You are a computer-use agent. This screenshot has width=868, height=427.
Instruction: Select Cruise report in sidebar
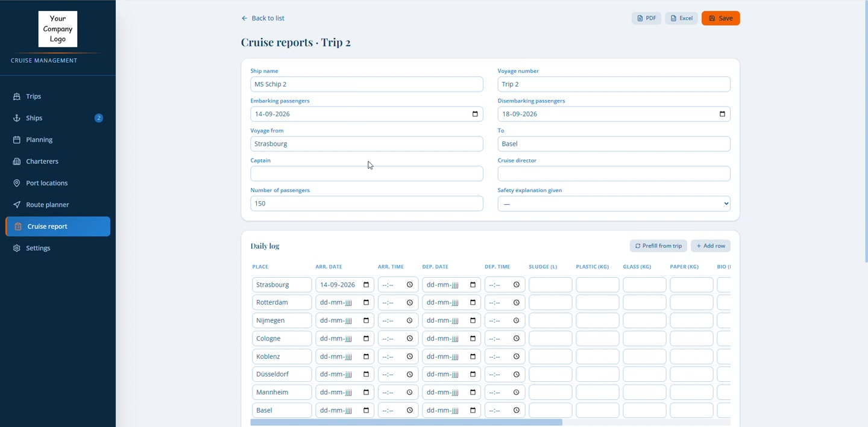(58, 226)
